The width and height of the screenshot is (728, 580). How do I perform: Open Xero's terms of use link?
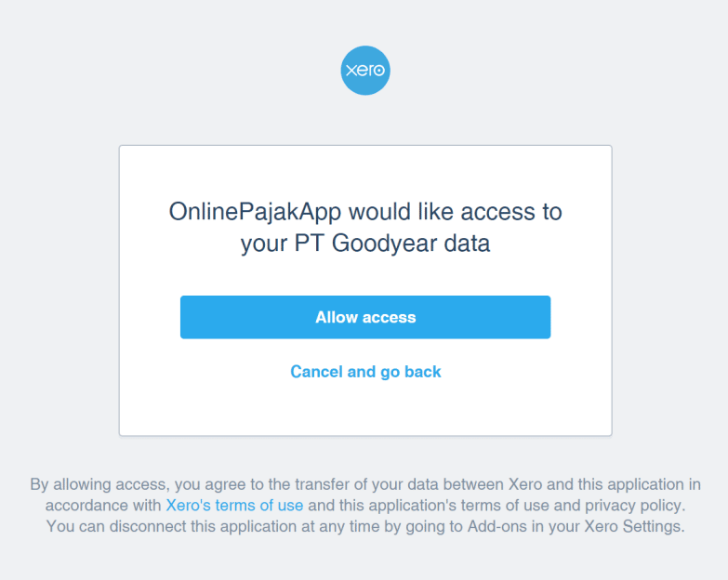pos(234,506)
